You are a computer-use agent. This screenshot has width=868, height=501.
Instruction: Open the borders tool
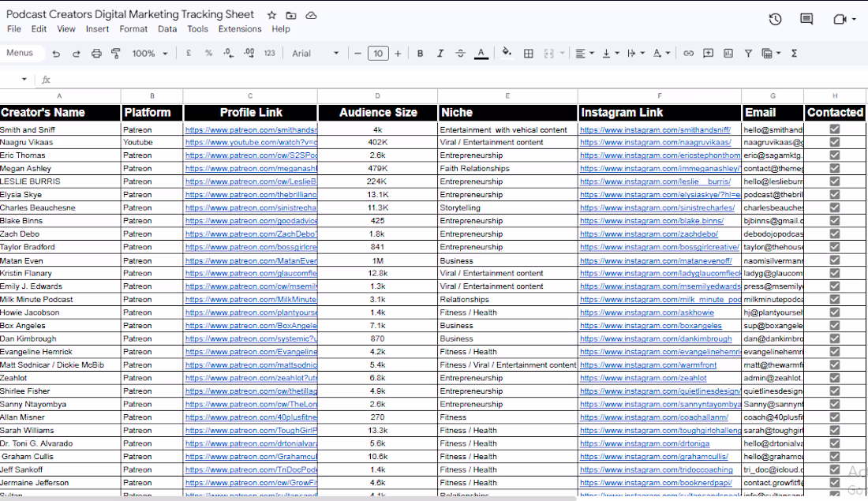coord(529,53)
